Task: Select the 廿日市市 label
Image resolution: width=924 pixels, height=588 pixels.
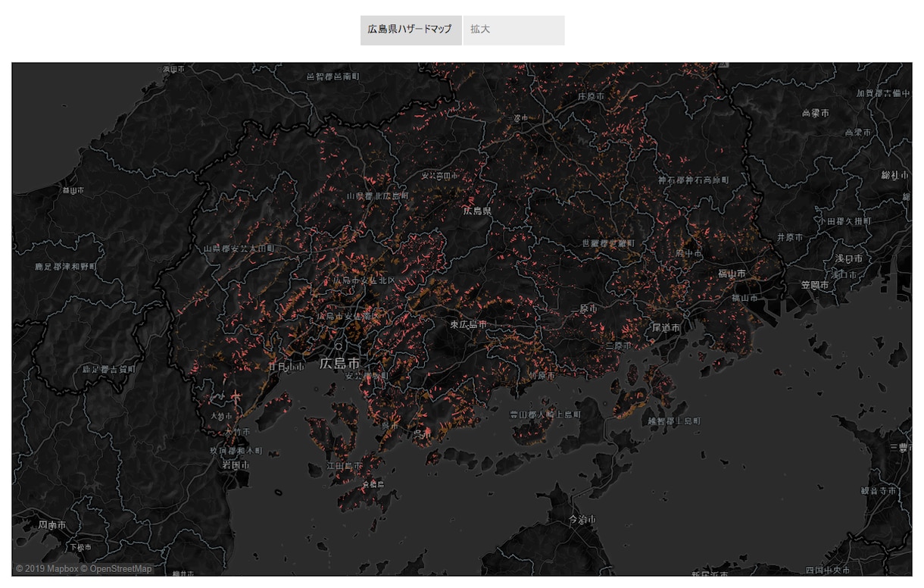Action: [286, 366]
